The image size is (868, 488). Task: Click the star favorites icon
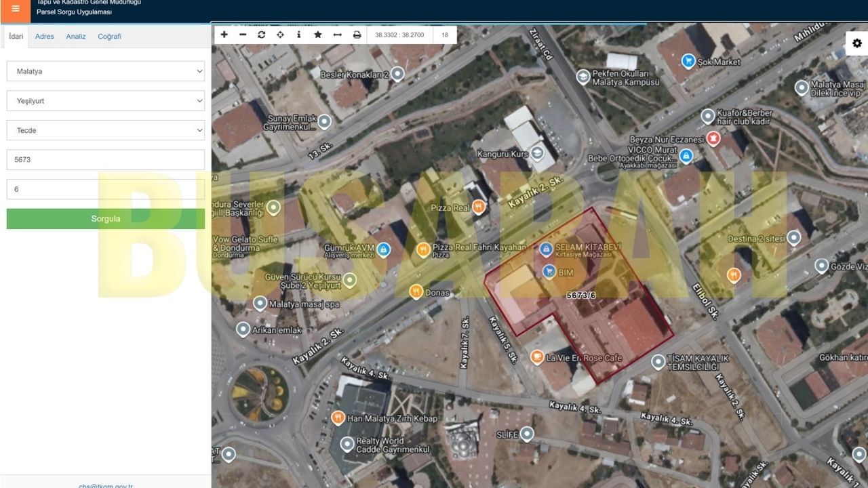317,35
